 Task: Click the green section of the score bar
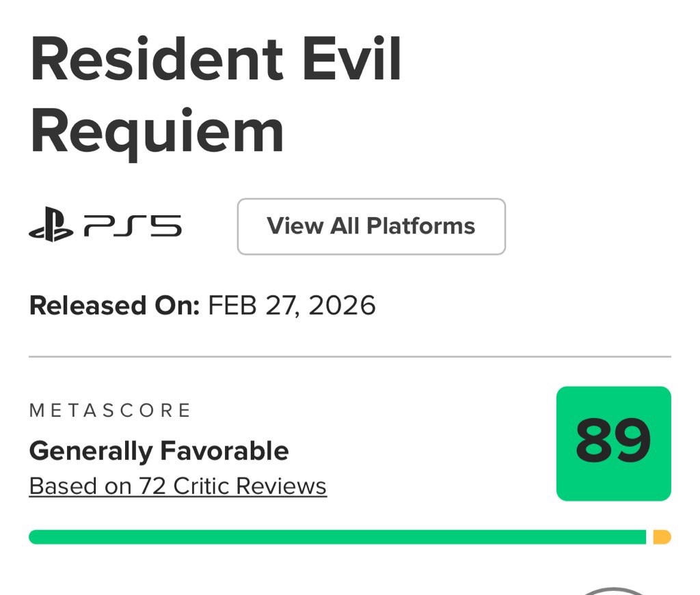coord(337,537)
